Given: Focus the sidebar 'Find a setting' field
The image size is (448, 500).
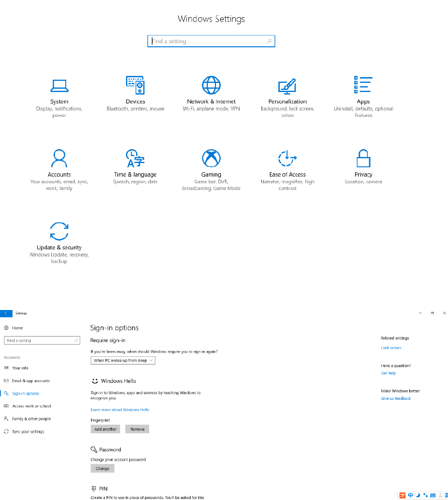Looking at the screenshot, I should pos(42,341).
